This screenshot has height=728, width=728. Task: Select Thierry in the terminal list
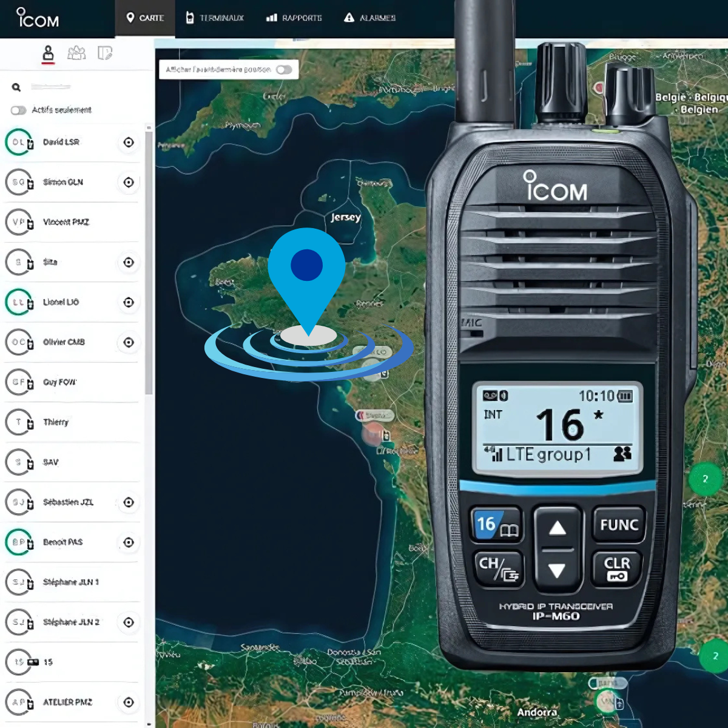coord(56,422)
